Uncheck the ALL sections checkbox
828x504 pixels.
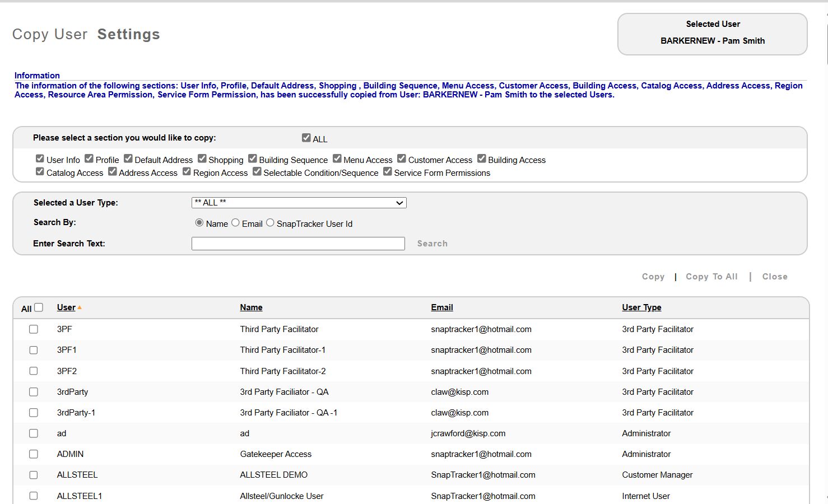(x=306, y=138)
